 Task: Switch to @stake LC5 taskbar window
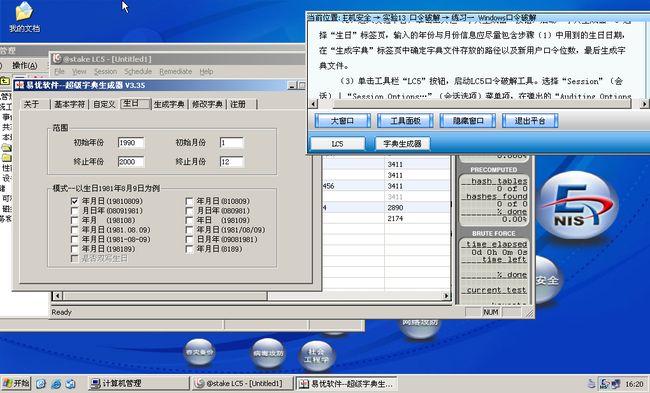[242, 383]
